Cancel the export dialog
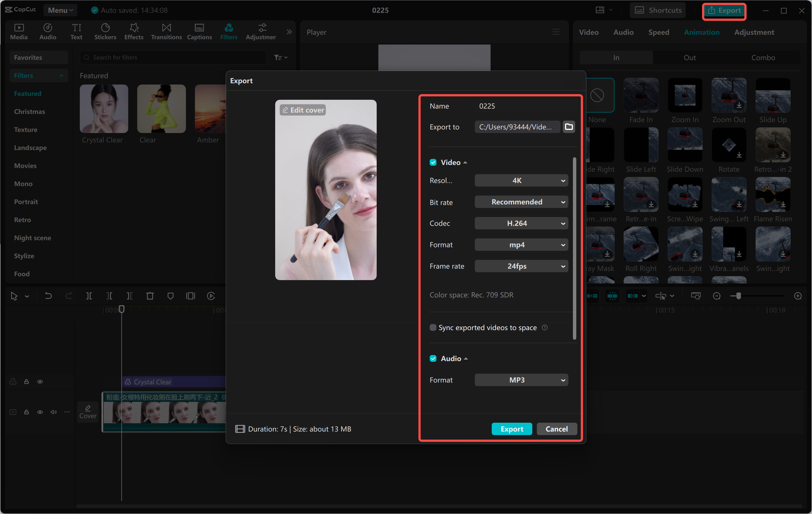This screenshot has height=514, width=812. click(x=556, y=429)
